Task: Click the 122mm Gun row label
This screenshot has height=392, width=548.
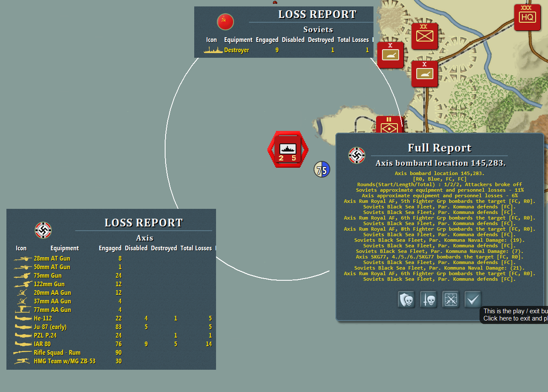Action: click(49, 284)
